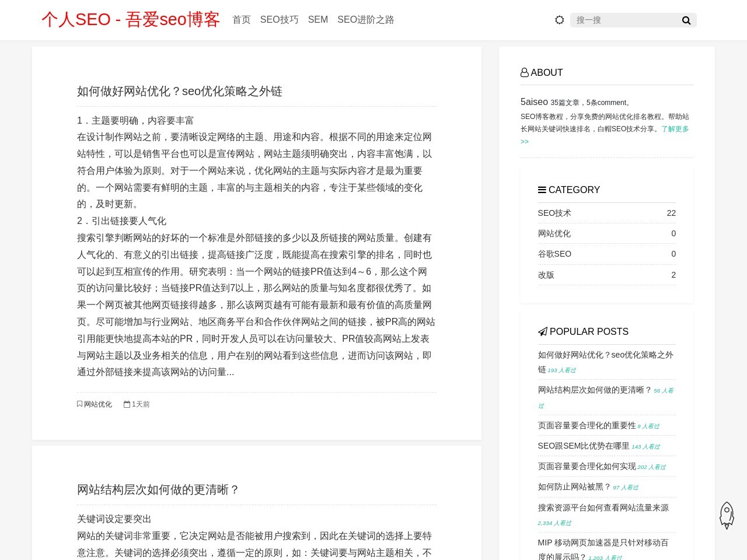
Task: Open the 网站优化 category in sidebar
Action: (554, 233)
